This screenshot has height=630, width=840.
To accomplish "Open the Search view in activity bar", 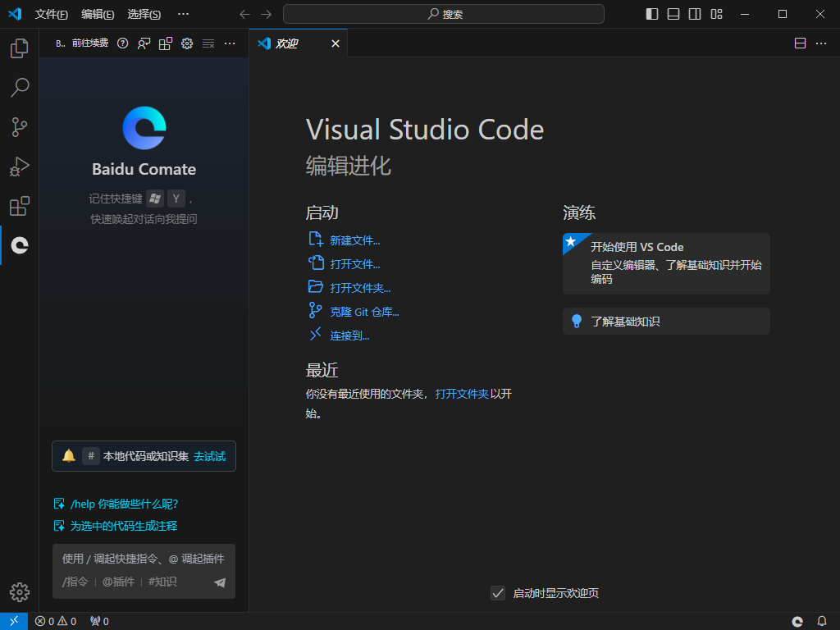I will pos(20,87).
